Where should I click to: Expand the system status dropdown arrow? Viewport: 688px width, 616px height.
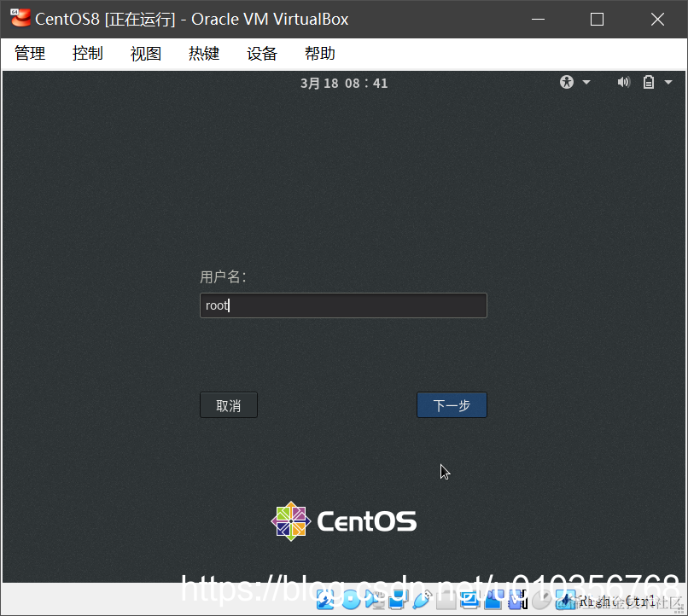pyautogui.click(x=668, y=83)
